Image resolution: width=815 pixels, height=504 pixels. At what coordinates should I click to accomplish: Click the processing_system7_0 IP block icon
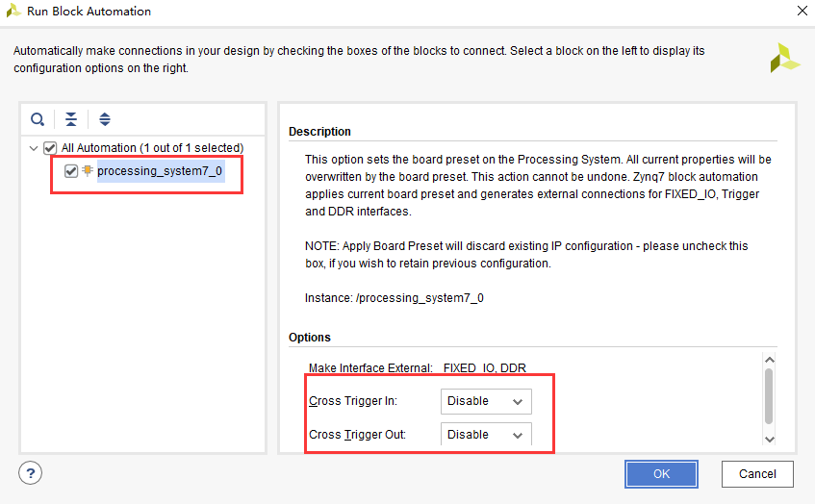(88, 170)
